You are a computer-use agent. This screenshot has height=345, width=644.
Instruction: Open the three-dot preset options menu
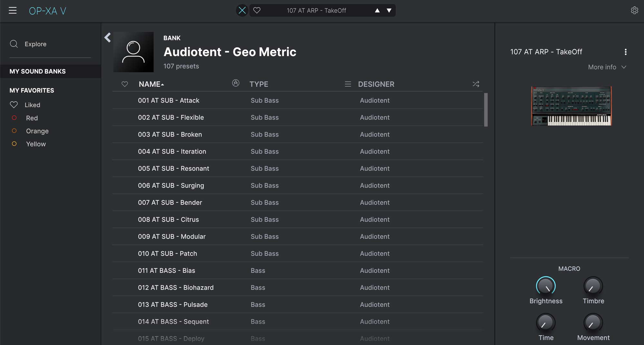625,52
